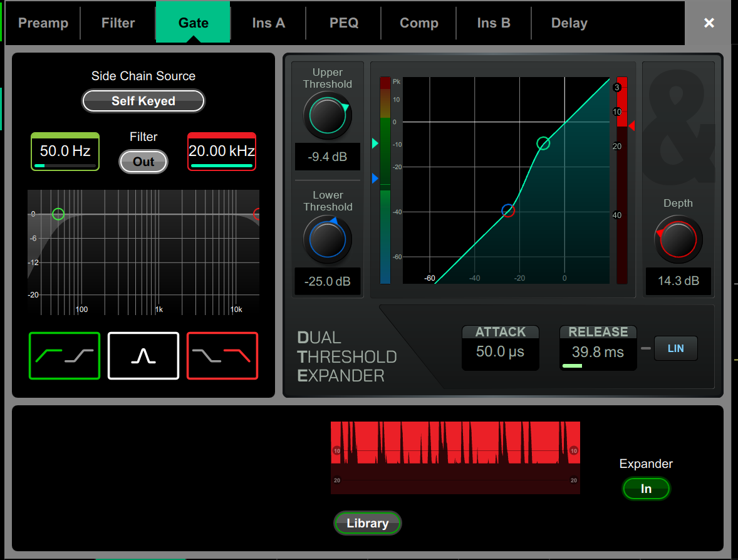This screenshot has height=560, width=738.
Task: Click the 'Side Chain Source' label
Action: click(143, 76)
